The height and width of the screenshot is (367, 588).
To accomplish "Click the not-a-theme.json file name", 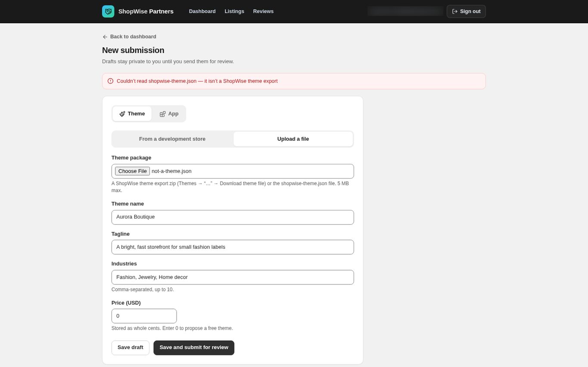I will (x=171, y=171).
